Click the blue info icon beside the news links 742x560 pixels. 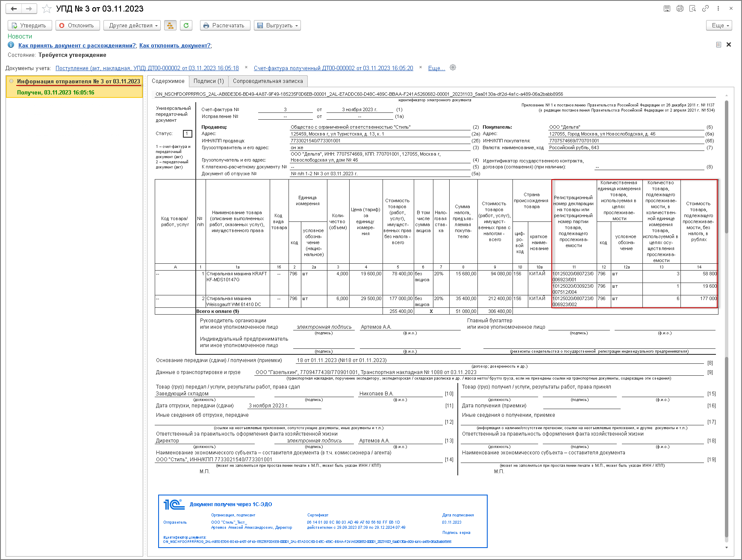pos(11,45)
